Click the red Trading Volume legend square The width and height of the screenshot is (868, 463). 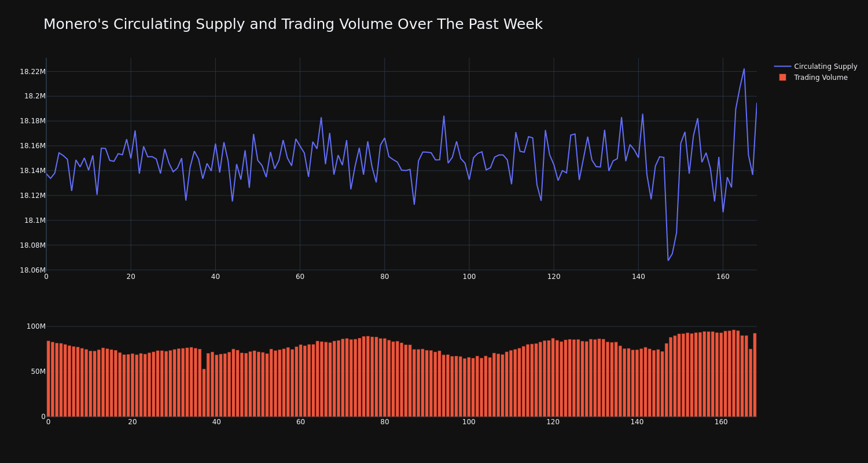pos(782,78)
